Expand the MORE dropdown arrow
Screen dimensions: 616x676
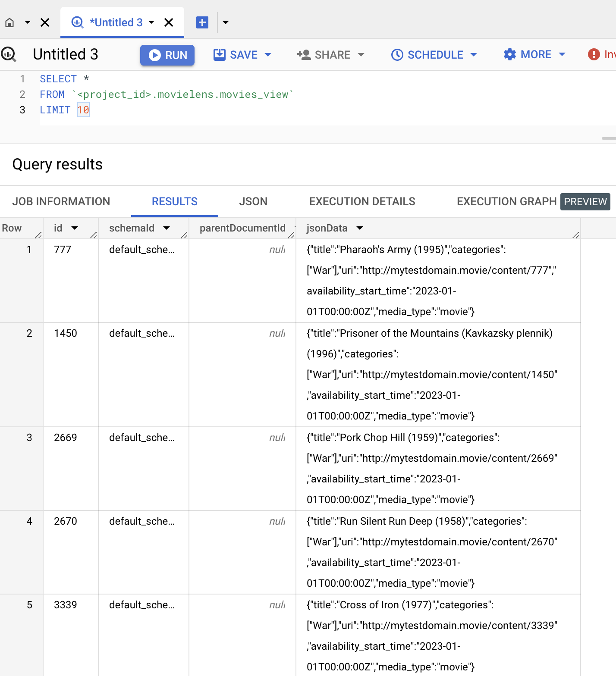[x=562, y=54]
